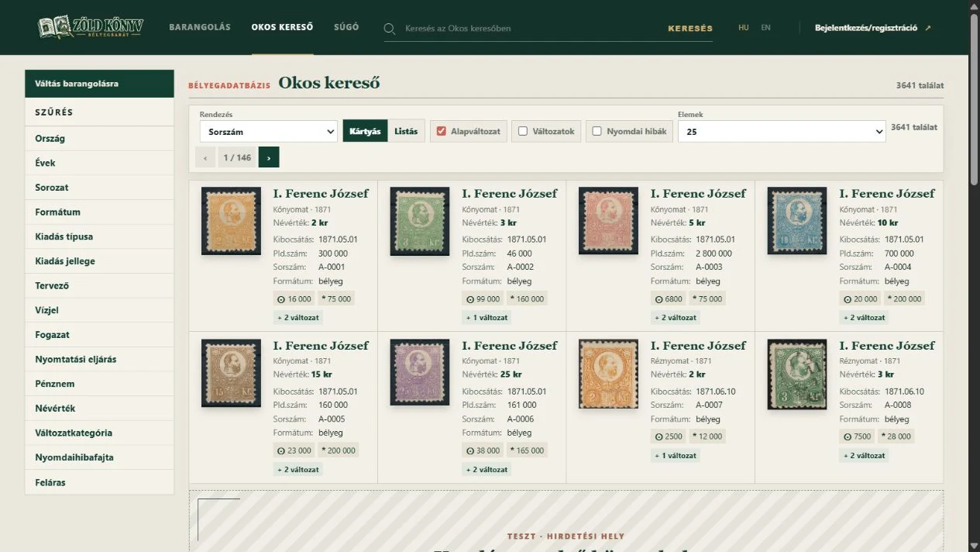Expand the Tervező filter
The height and width of the screenshot is (552, 980).
coord(99,285)
